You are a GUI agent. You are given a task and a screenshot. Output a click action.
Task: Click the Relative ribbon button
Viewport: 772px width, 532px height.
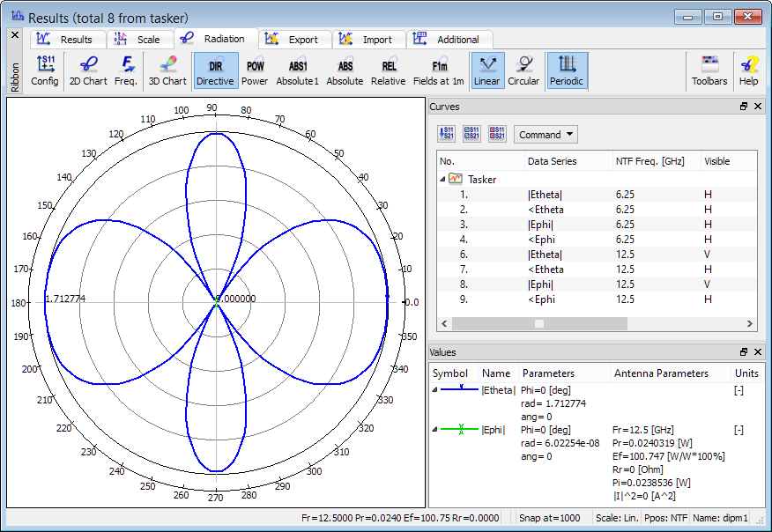388,71
